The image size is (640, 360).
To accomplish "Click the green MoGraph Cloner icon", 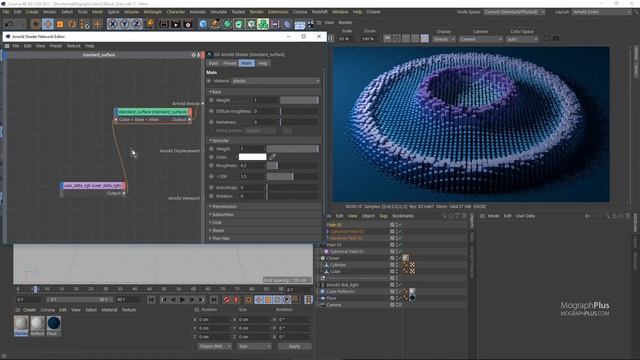I will 263,24.
